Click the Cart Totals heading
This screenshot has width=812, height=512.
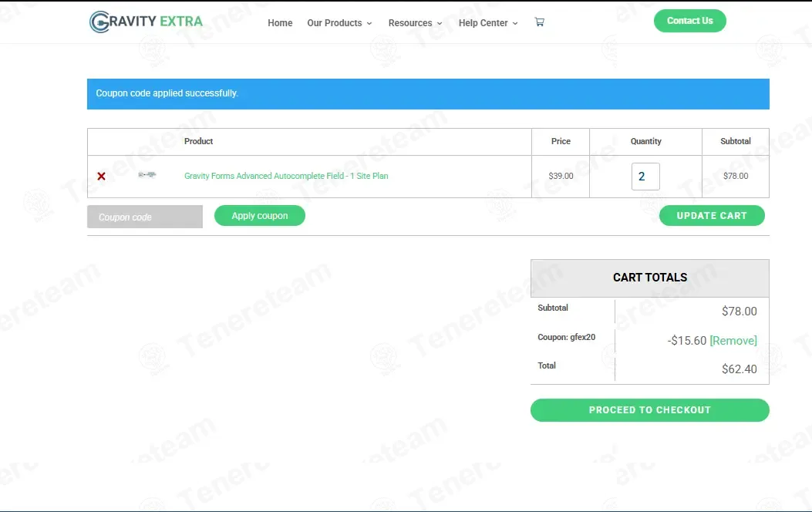[x=649, y=278]
